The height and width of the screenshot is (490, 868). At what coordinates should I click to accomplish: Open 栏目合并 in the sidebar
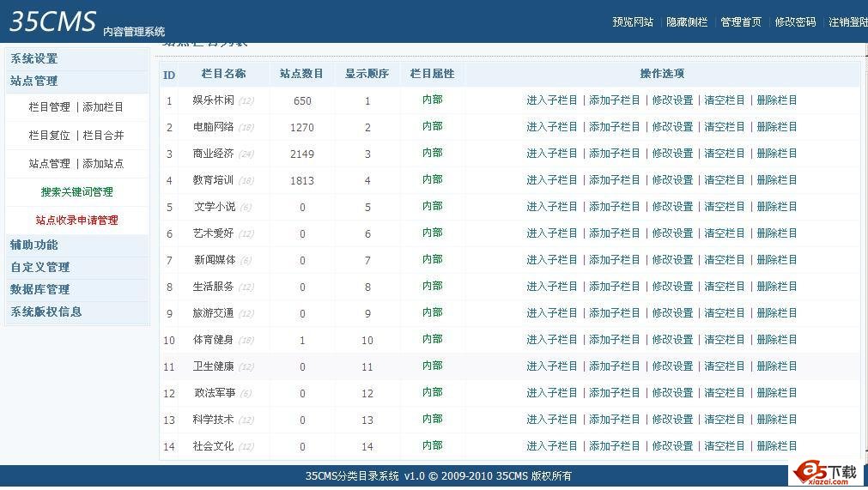(x=103, y=136)
